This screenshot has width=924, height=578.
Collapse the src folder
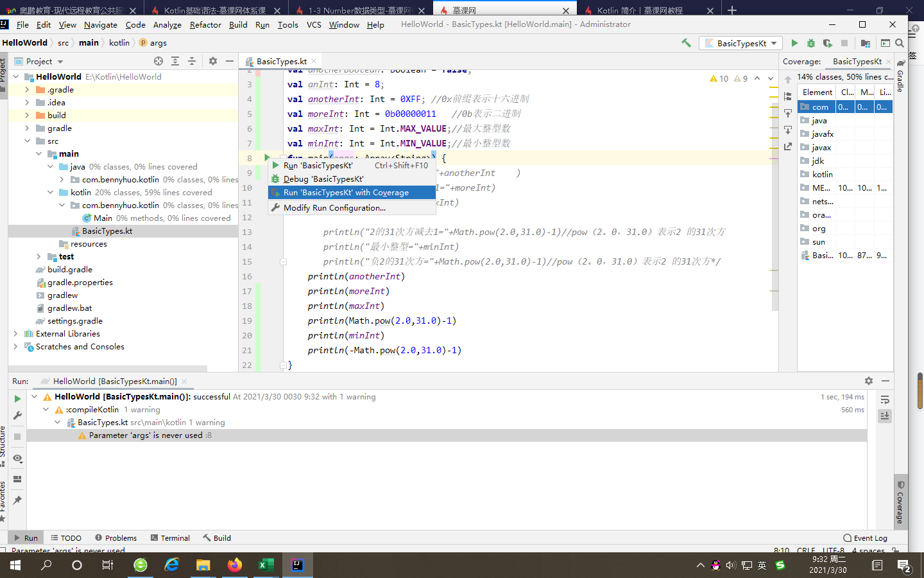click(x=27, y=141)
